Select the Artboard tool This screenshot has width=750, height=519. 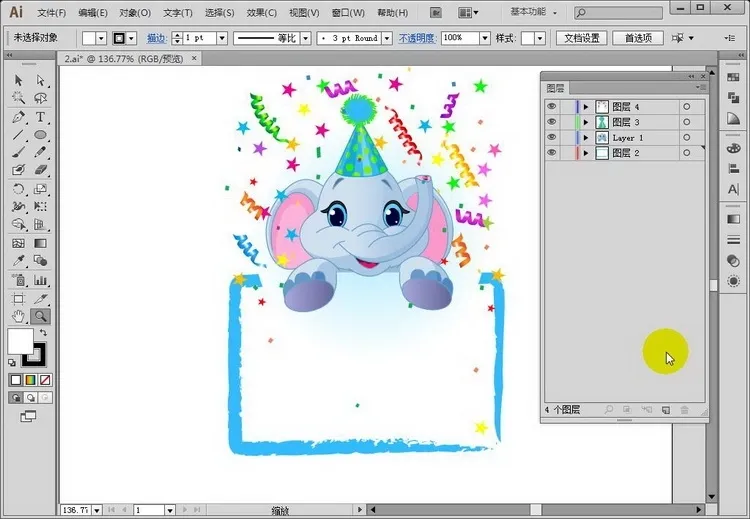(18, 299)
